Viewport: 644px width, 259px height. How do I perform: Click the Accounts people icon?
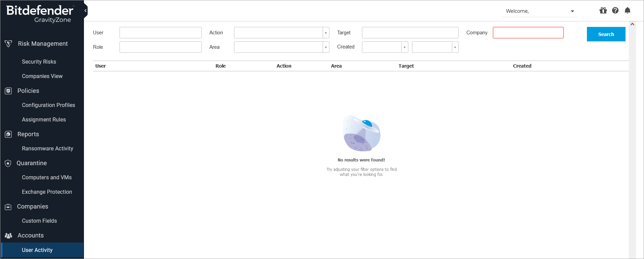tap(8, 235)
